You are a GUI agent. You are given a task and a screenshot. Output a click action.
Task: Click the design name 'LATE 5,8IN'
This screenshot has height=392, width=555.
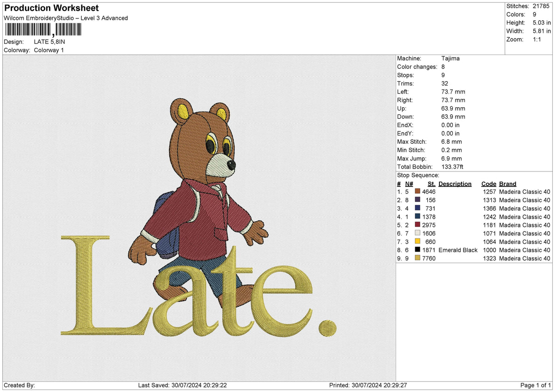tap(49, 42)
